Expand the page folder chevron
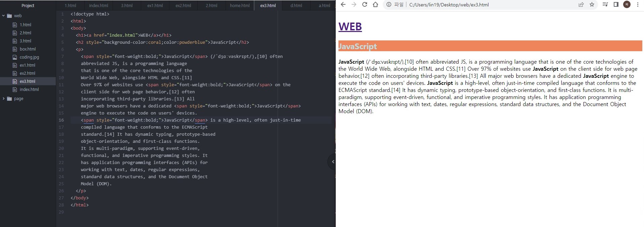The height and width of the screenshot is (227, 644). [x=3, y=98]
